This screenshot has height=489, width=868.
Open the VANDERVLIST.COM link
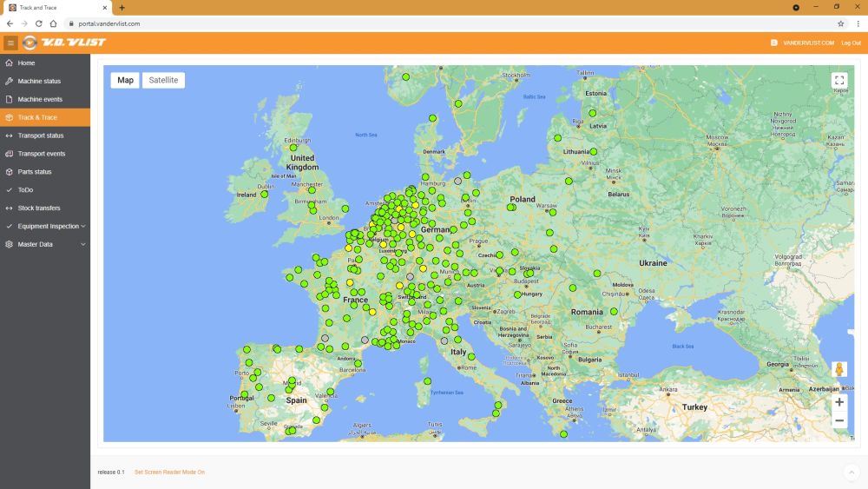[x=807, y=43]
